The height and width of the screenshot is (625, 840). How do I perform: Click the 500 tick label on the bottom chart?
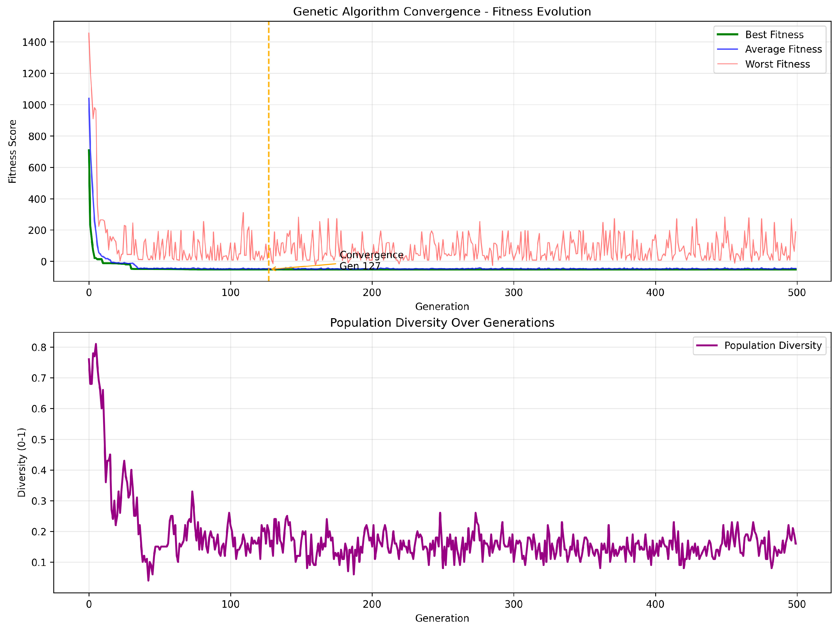click(796, 604)
